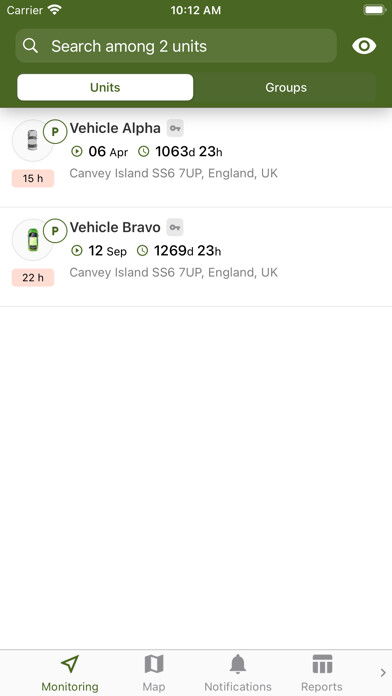
Task: Switch to the Groups segment
Action: 286,87
